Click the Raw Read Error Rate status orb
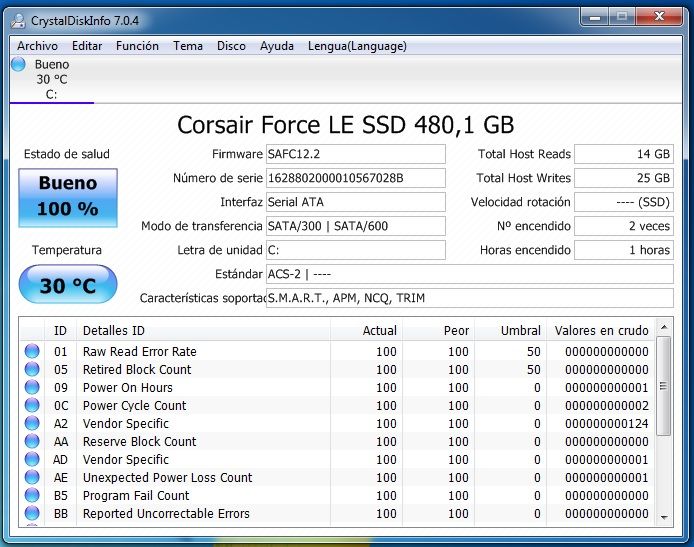This screenshot has width=694, height=547. [32, 351]
